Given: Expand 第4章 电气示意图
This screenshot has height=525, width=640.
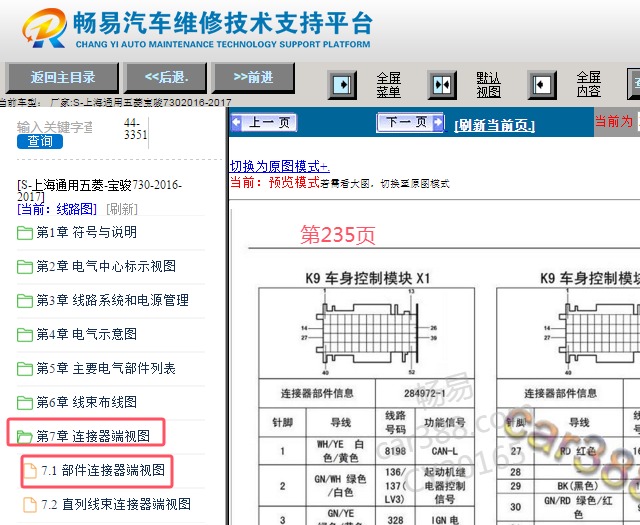Looking at the screenshot, I should point(87,334).
